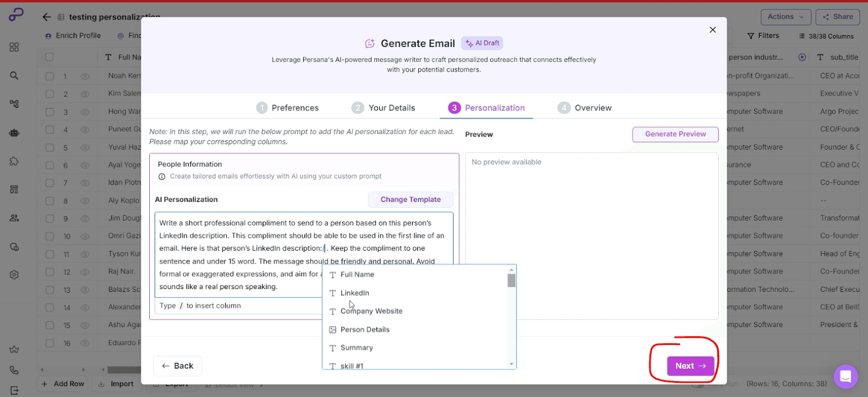Click the Change Template button
868x397 pixels.
tap(411, 200)
